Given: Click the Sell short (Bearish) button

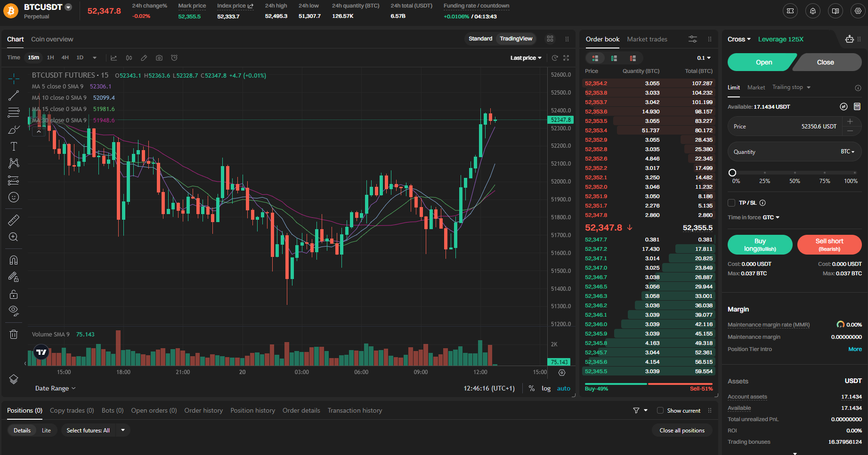Looking at the screenshot, I should 829,245.
